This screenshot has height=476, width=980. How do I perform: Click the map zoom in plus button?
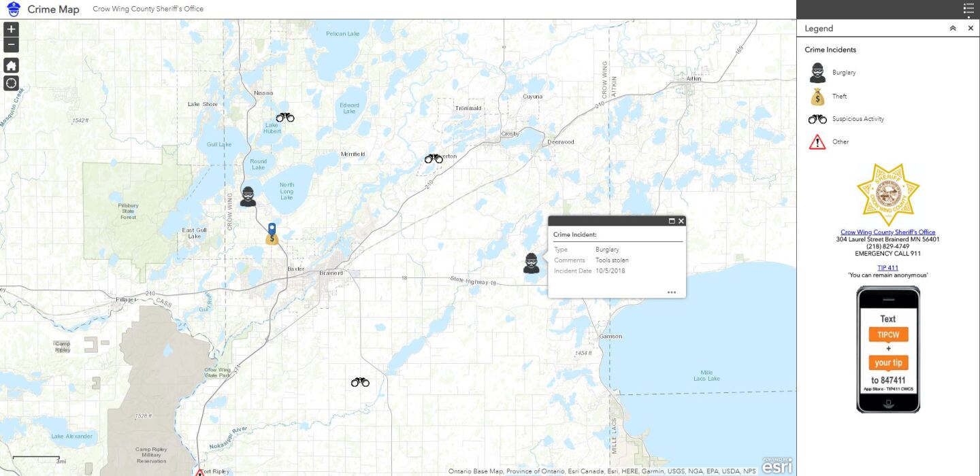tap(12, 29)
